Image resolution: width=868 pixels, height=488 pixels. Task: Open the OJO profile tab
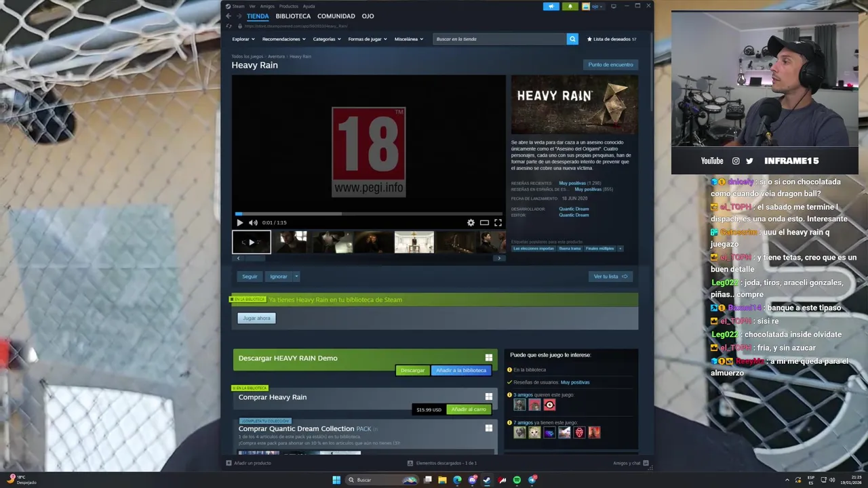point(368,16)
